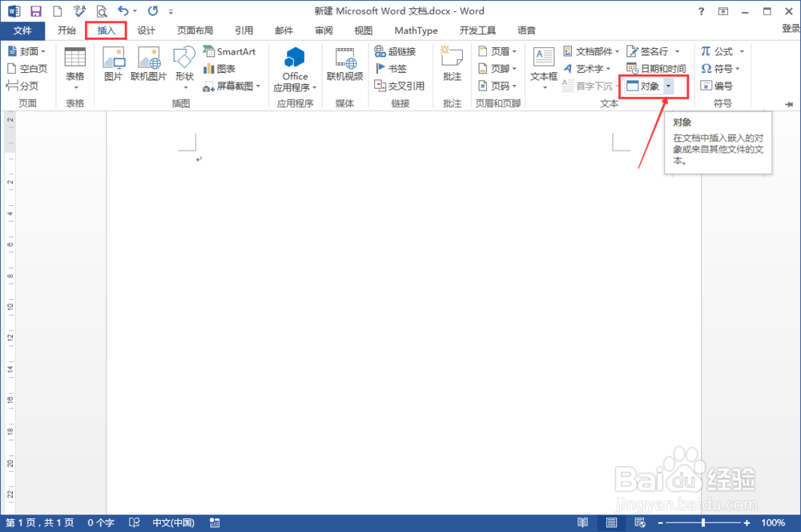Click the Redo/Repeat icon
801x532 pixels.
(153, 10)
